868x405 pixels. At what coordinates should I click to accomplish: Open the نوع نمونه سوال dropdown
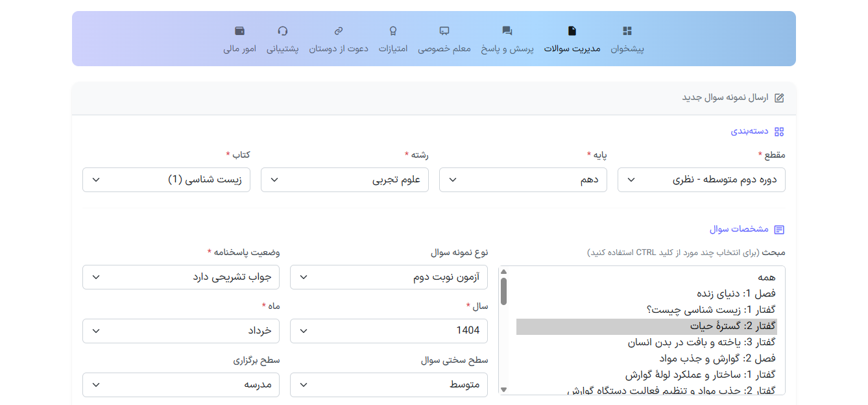coord(389,277)
